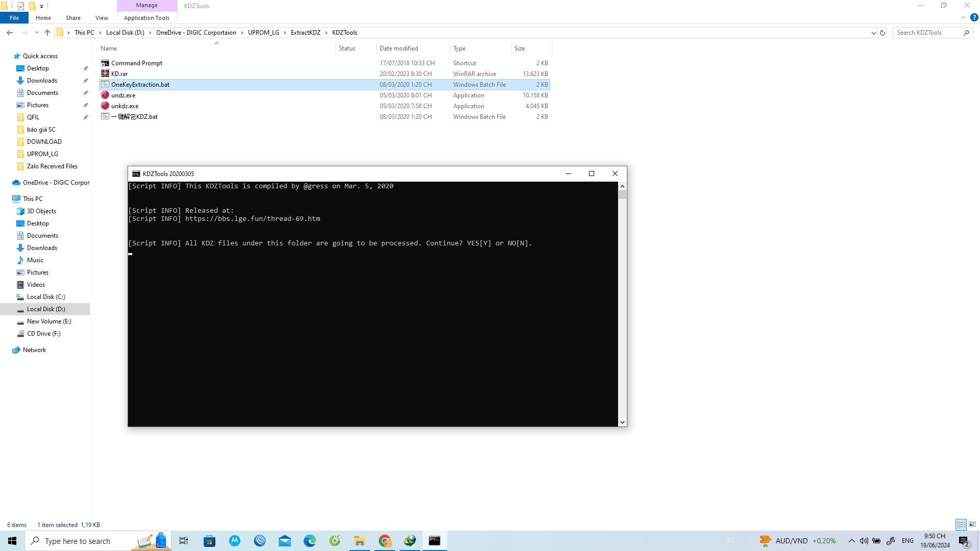This screenshot has width=980, height=551.
Task: Switch to details view toggle
Action: point(961,524)
